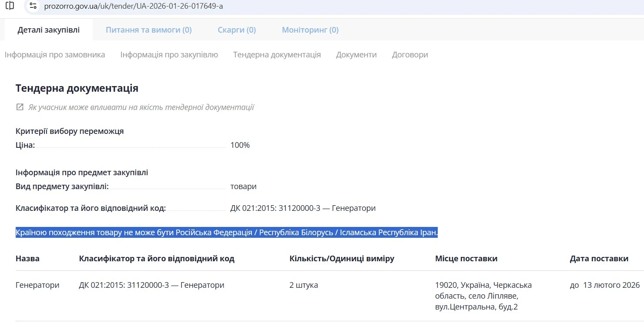Click the external link icon beside participant hint

pyautogui.click(x=20, y=107)
